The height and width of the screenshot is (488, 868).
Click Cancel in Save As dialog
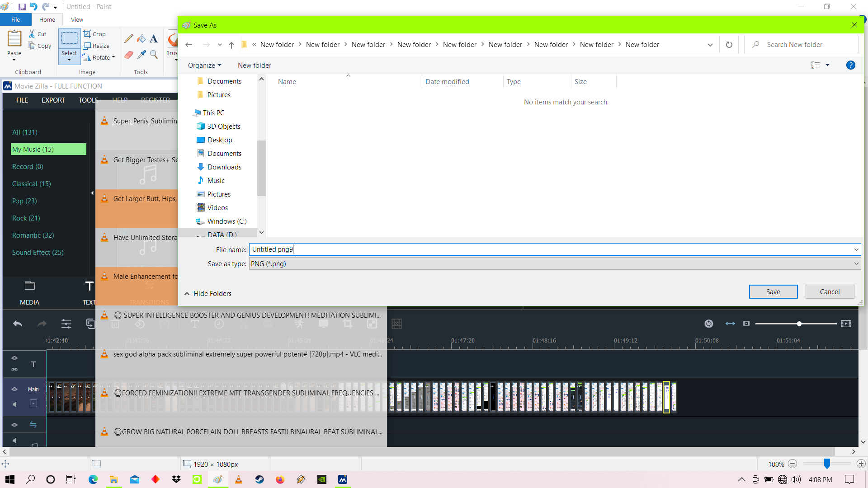[830, 291]
